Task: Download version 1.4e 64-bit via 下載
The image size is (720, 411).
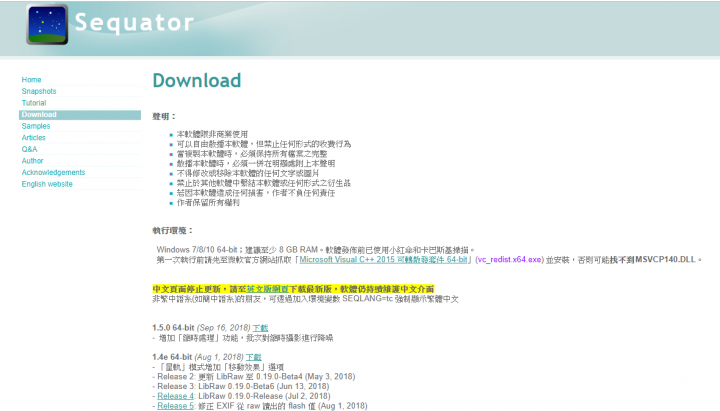Action: [x=253, y=357]
